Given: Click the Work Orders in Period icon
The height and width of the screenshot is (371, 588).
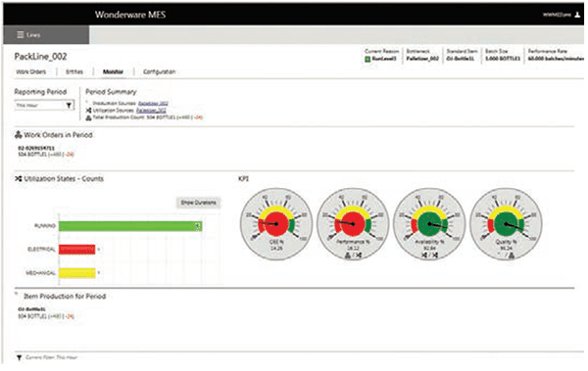Looking at the screenshot, I should (x=19, y=134).
